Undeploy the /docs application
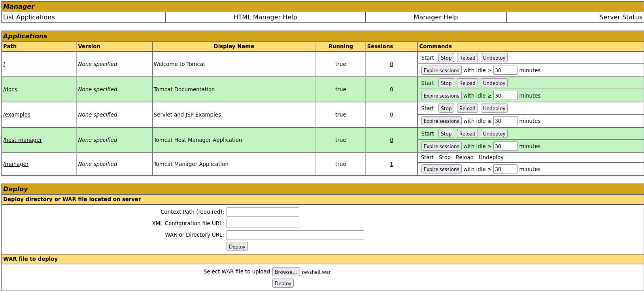Image resolution: width=644 pixels, height=292 pixels. click(x=494, y=83)
